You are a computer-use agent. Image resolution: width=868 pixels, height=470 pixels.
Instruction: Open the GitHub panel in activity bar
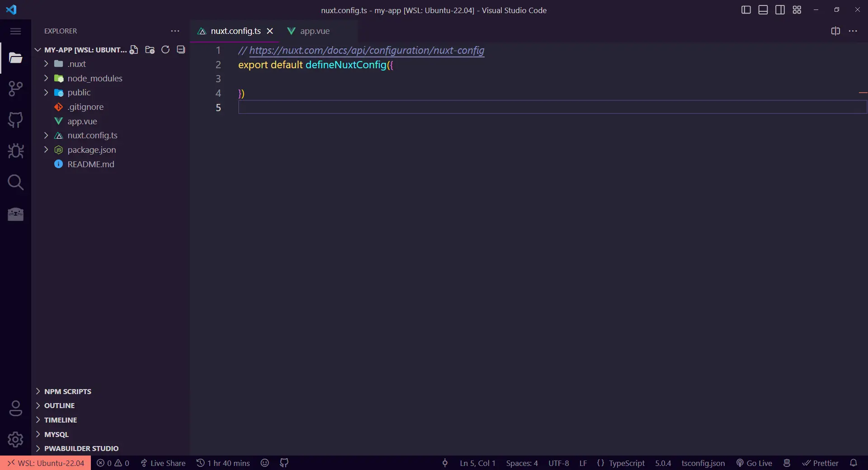pos(15,120)
